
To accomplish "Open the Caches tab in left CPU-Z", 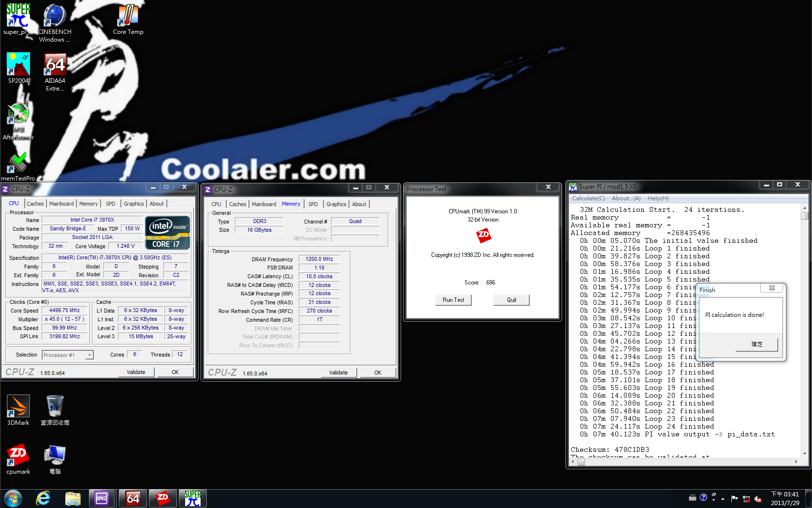I will (35, 204).
